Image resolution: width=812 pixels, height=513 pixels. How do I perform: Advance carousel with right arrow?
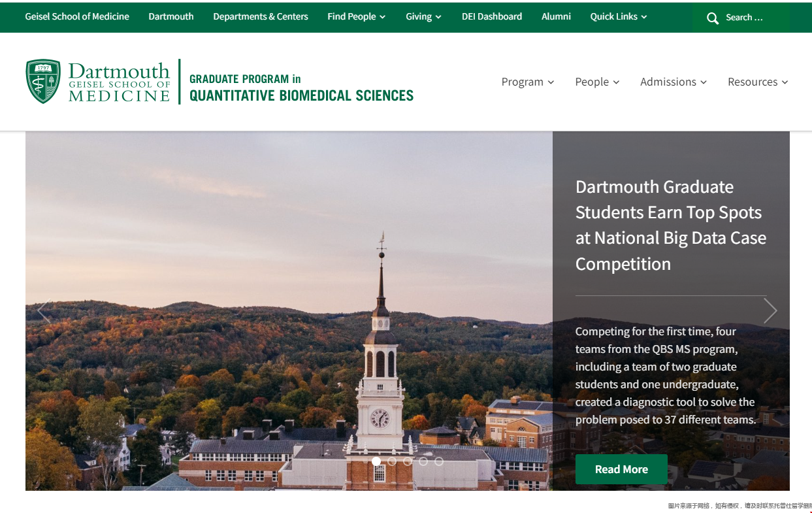(x=770, y=311)
